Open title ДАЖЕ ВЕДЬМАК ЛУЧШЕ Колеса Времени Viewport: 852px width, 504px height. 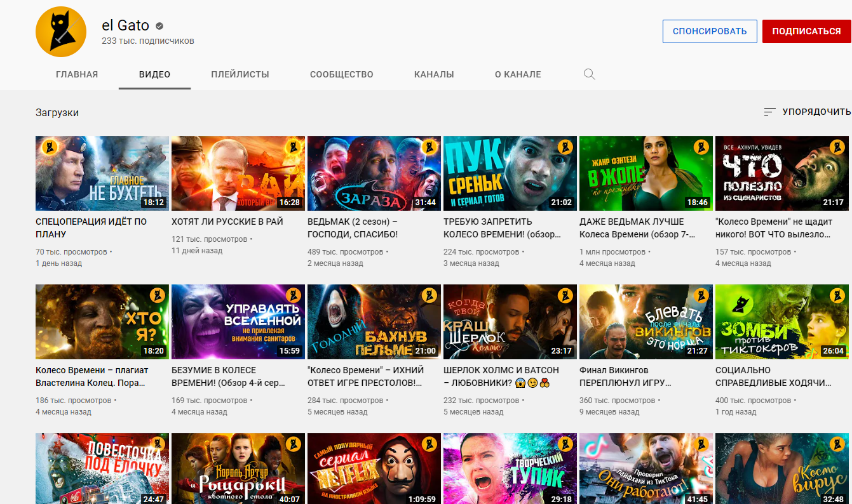[637, 228]
